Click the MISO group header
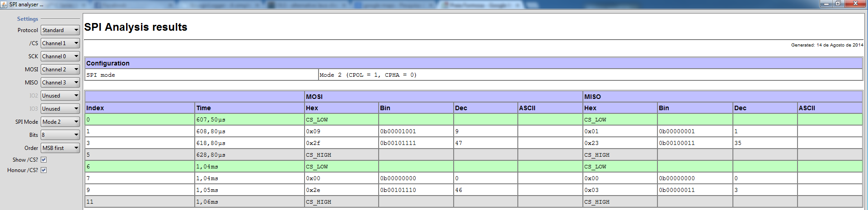 point(723,97)
